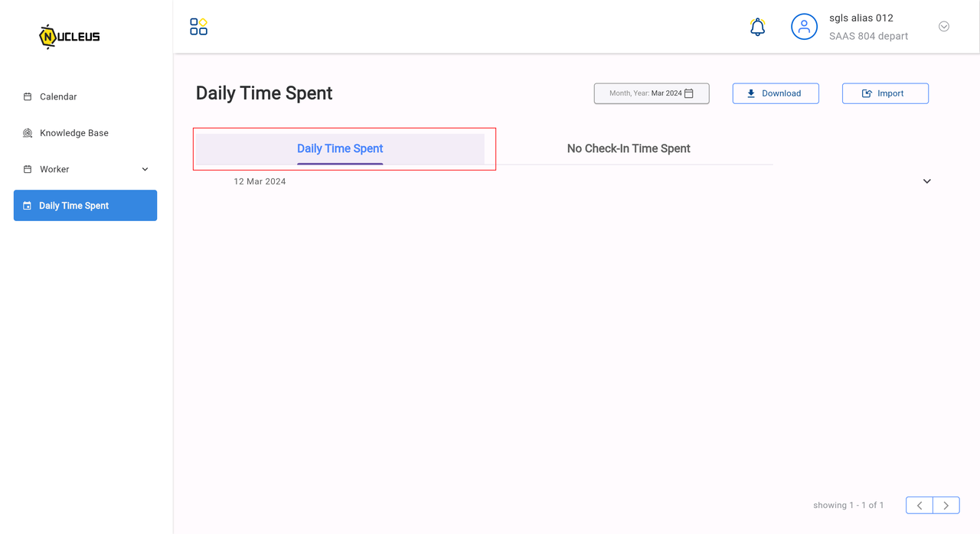
Task: Open the Month, Year date picker field
Action: tap(652, 93)
